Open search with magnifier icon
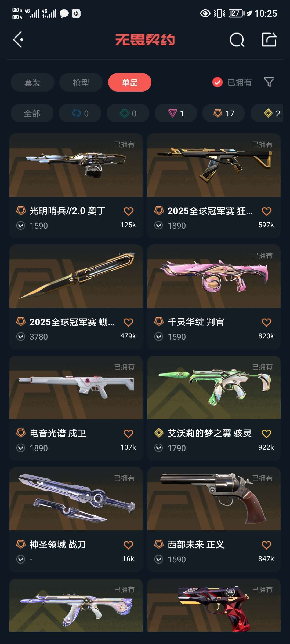 237,40
